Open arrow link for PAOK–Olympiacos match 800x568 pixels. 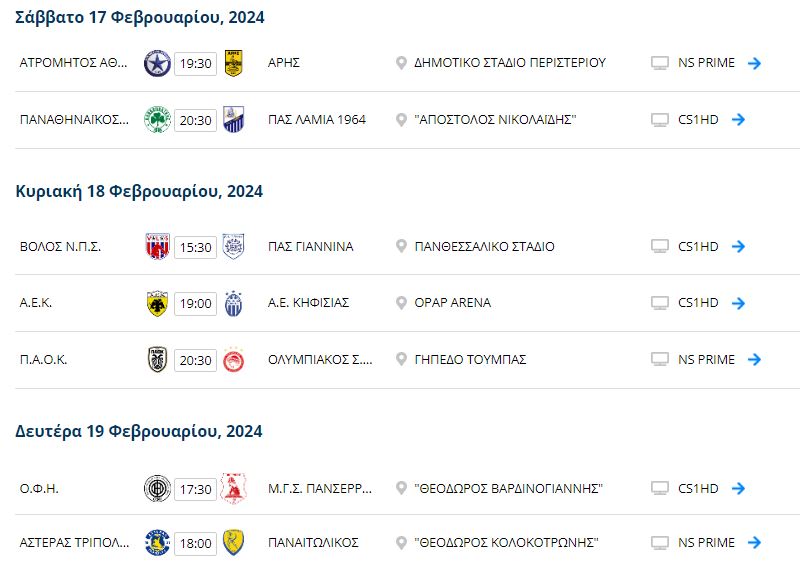(x=754, y=359)
